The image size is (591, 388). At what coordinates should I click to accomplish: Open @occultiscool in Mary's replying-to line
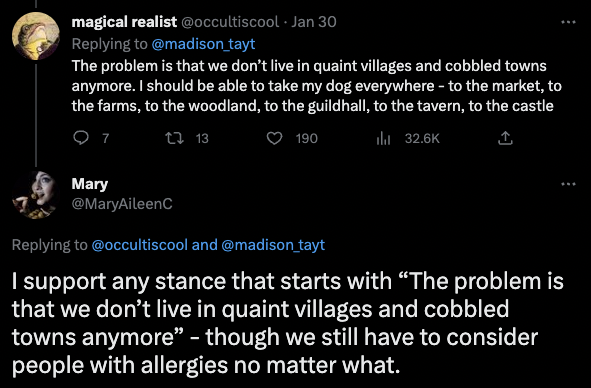[x=139, y=245]
